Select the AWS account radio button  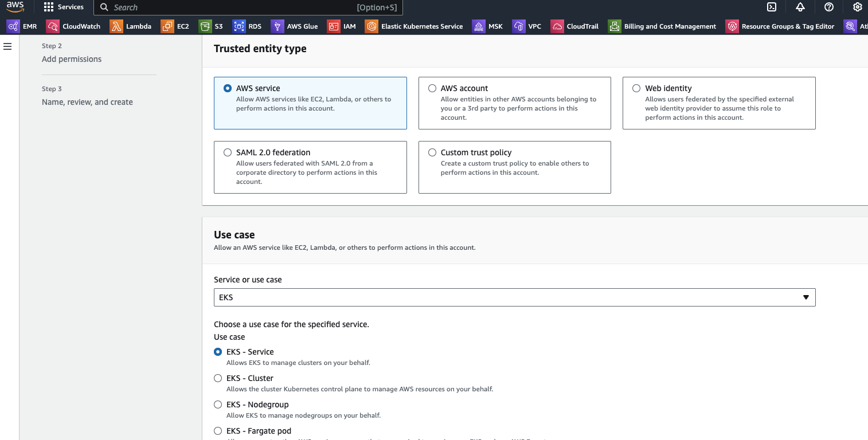(432, 88)
